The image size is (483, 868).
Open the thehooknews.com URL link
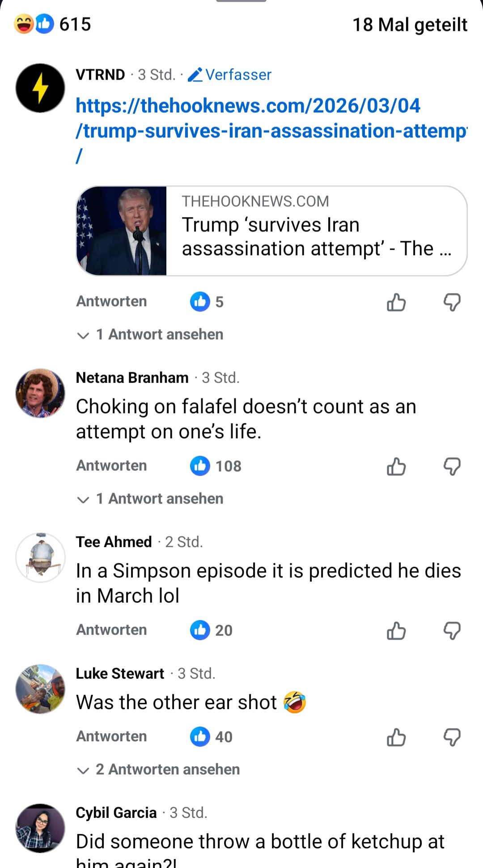tap(248, 118)
